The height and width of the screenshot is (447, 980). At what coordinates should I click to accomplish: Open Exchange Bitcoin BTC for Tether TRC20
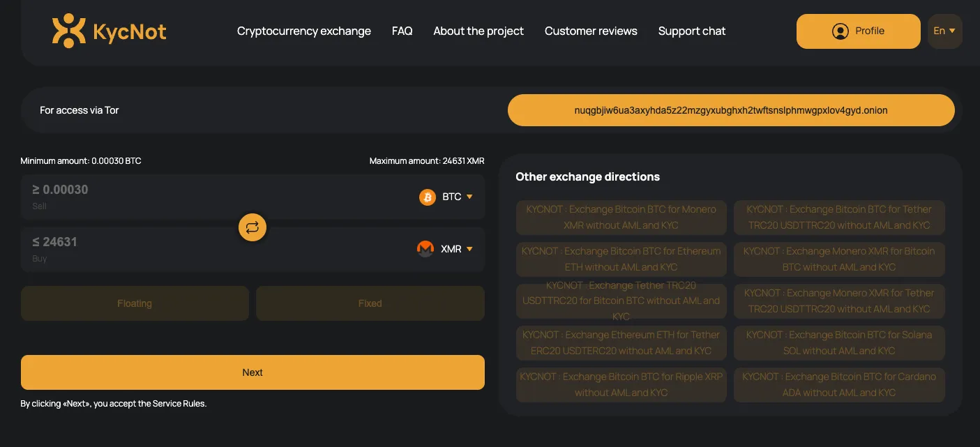point(839,218)
